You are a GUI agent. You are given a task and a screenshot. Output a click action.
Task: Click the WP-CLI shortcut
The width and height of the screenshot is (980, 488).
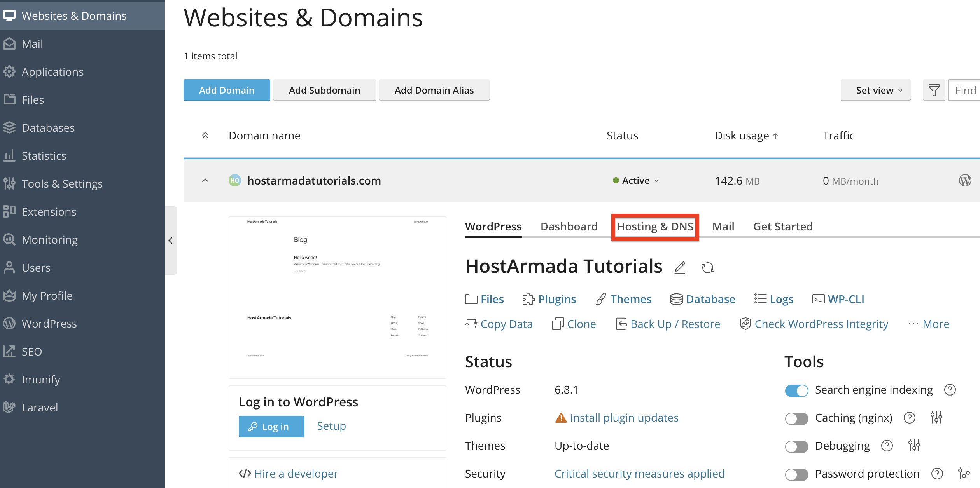tap(846, 299)
